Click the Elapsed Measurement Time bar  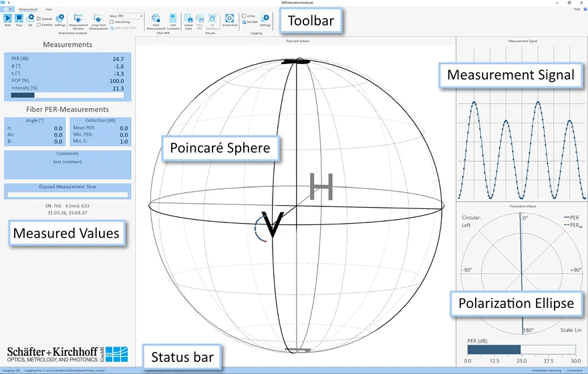[67, 194]
